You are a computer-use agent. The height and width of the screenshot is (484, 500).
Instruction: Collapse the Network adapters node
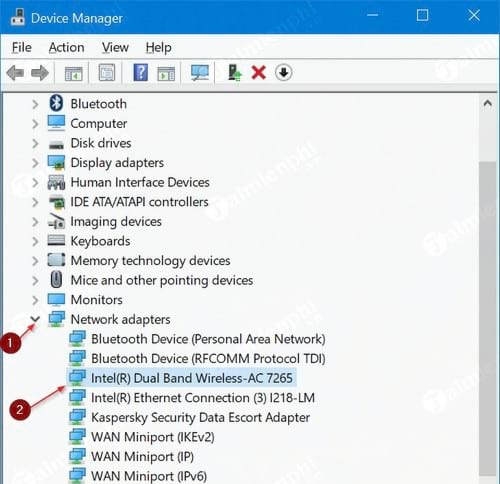tap(35, 319)
